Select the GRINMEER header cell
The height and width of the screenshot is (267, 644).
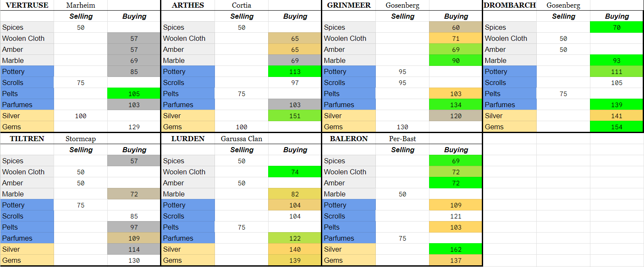pyautogui.click(x=349, y=6)
